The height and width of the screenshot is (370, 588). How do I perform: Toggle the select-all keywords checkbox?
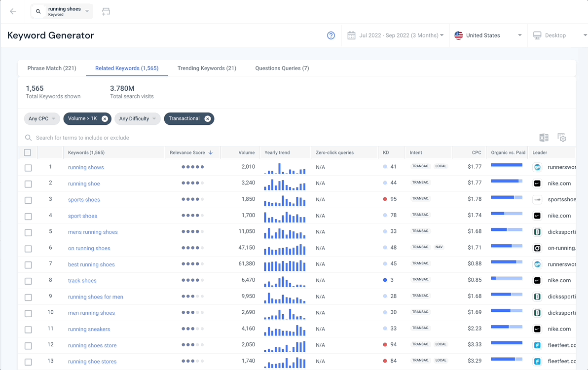pyautogui.click(x=28, y=153)
